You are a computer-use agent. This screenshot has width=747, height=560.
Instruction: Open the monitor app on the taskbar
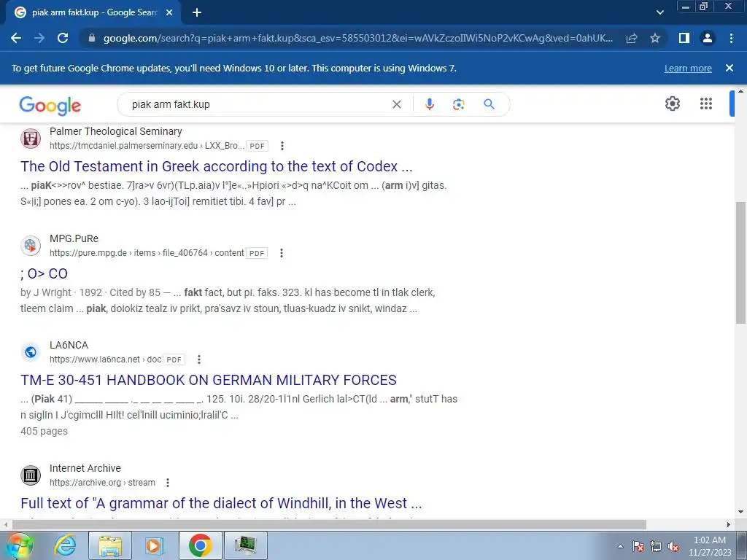tap(245, 545)
